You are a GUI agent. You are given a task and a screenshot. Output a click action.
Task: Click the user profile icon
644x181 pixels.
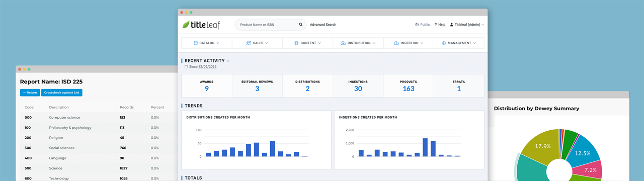click(452, 25)
